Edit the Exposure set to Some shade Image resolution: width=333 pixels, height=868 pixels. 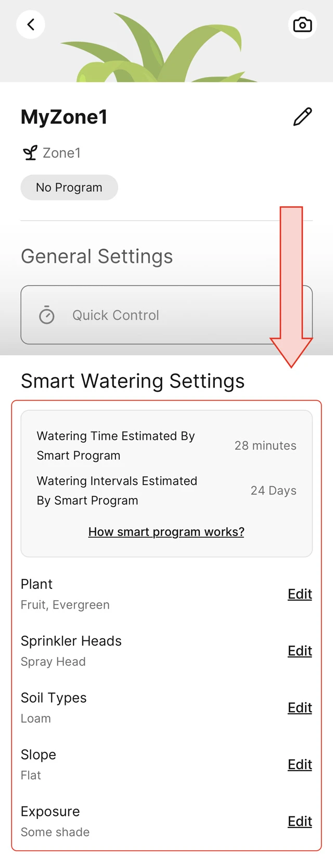point(299,821)
